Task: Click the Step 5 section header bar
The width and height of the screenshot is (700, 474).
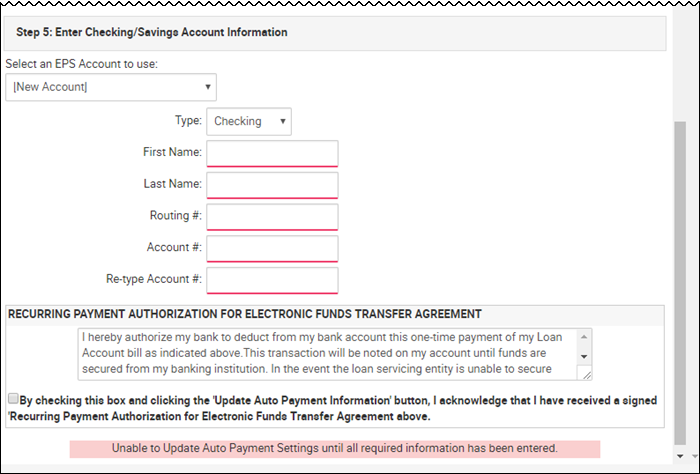Action: 335,33
